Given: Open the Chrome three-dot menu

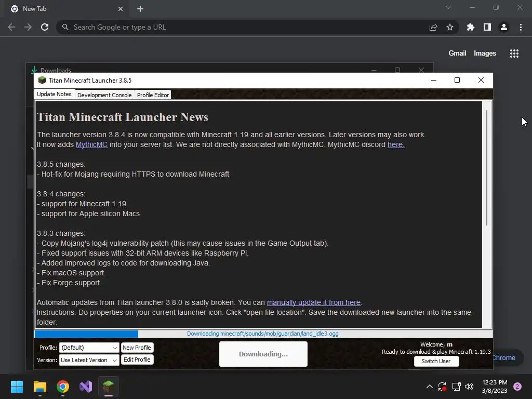Looking at the screenshot, I should point(521,27).
